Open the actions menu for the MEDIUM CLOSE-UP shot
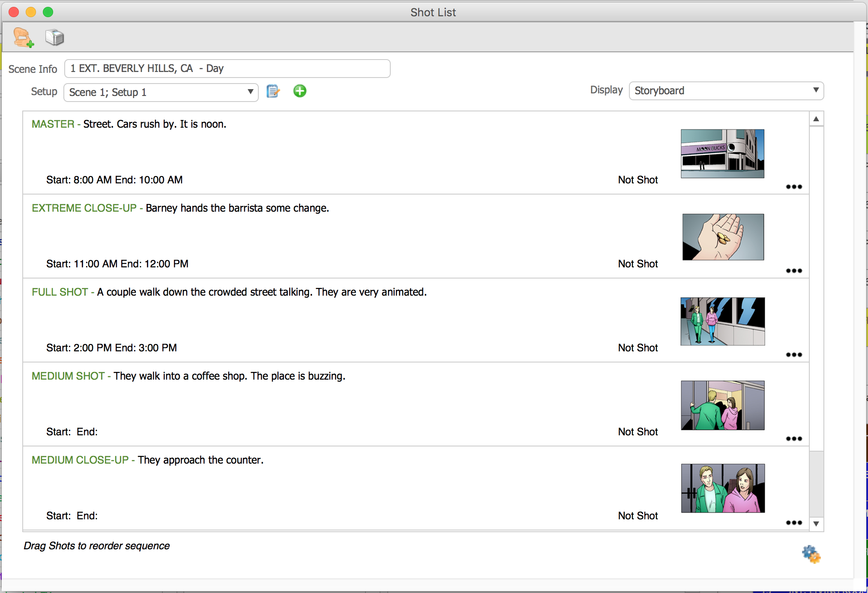Viewport: 868px width, 593px height. [794, 523]
